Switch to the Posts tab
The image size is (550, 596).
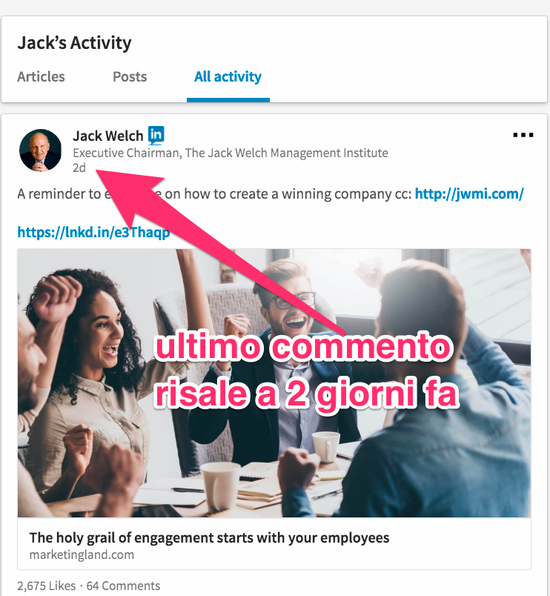click(130, 77)
